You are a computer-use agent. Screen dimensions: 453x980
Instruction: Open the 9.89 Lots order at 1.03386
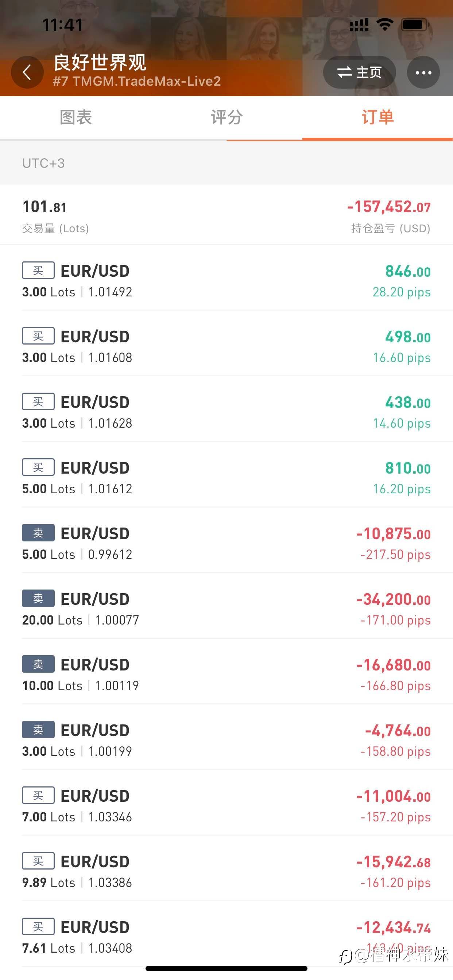pos(226,871)
